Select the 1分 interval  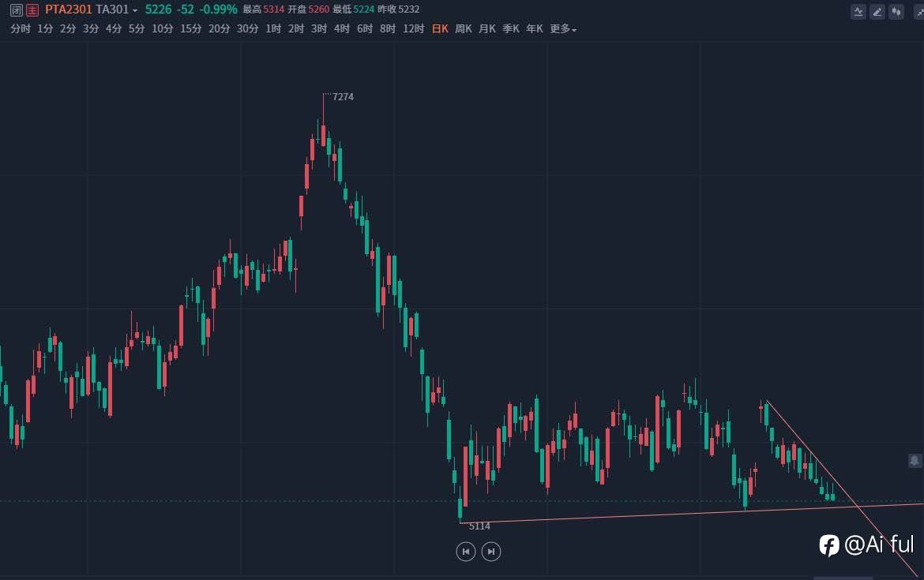tap(45, 29)
